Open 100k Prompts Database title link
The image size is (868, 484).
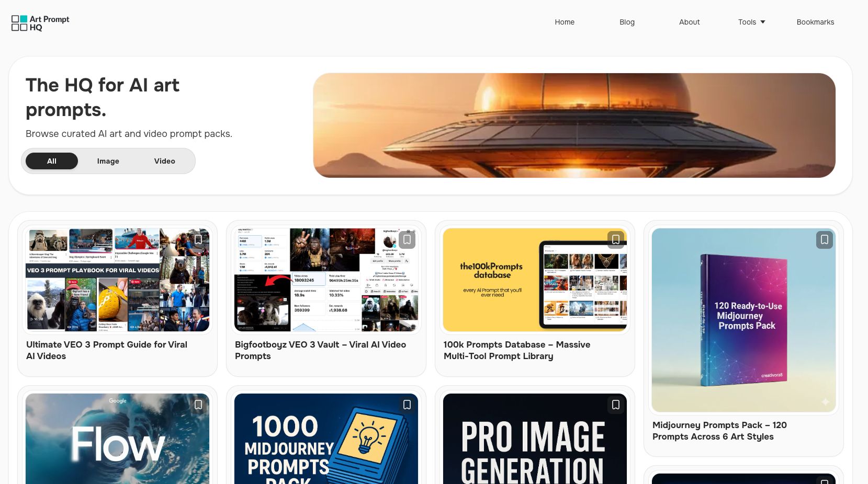[x=517, y=350]
